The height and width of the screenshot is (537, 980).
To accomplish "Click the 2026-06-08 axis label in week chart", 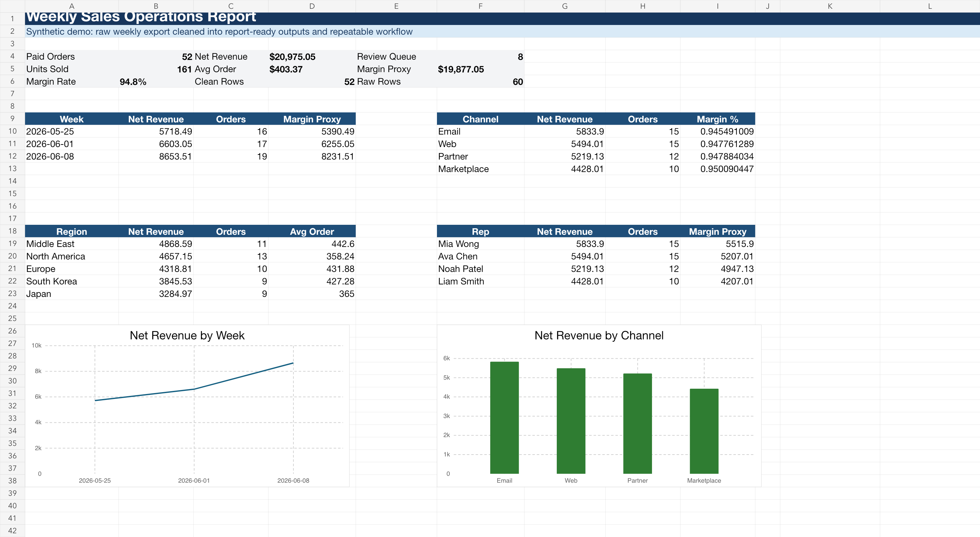I will pyautogui.click(x=293, y=480).
